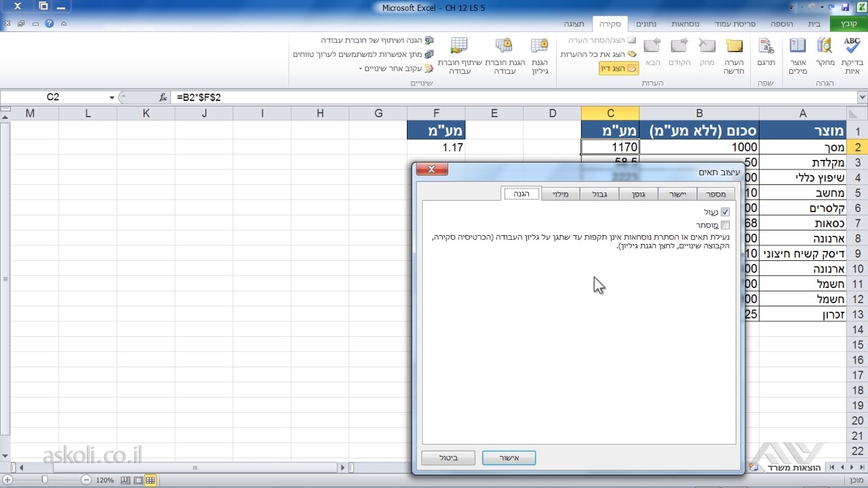This screenshot has height=488, width=868.
Task: Click Show/Hide Comment (הצג/הסתר הערה)
Action: 603,41
